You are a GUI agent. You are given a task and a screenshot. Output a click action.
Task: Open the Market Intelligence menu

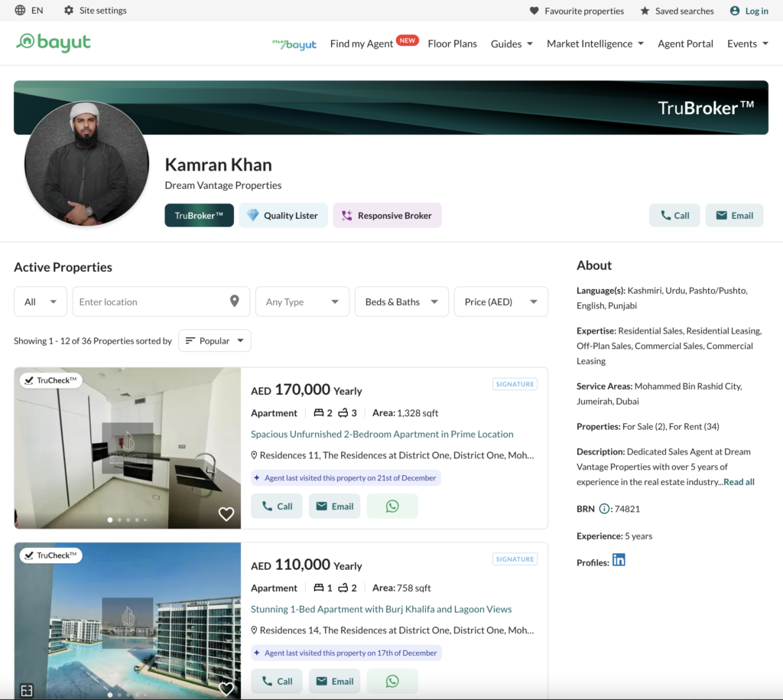click(x=595, y=44)
